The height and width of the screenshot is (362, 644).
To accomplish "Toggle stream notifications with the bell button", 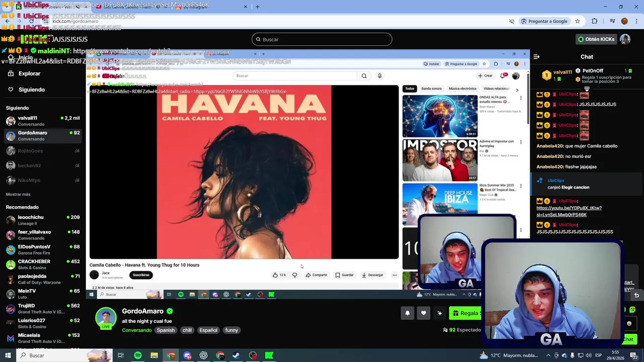I will click(x=408, y=313).
